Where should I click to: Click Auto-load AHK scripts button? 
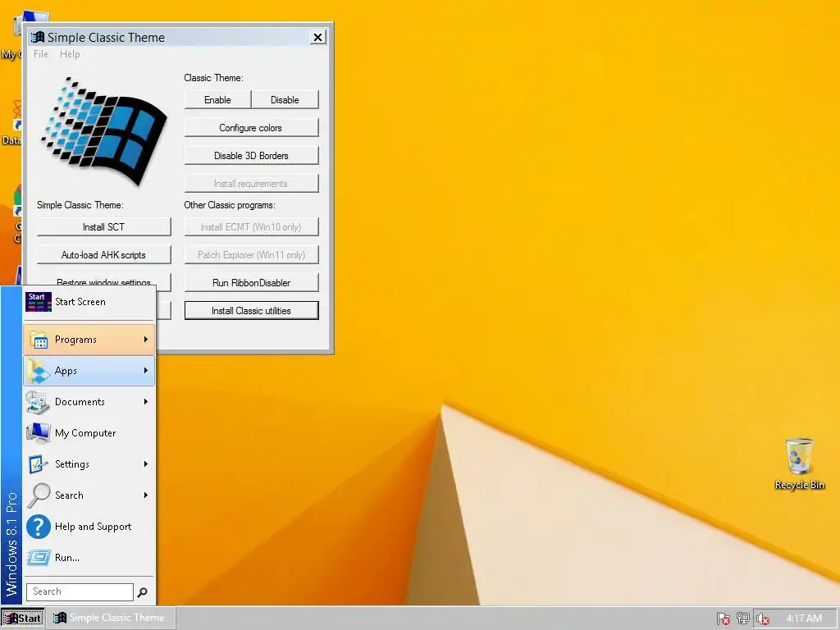click(104, 255)
